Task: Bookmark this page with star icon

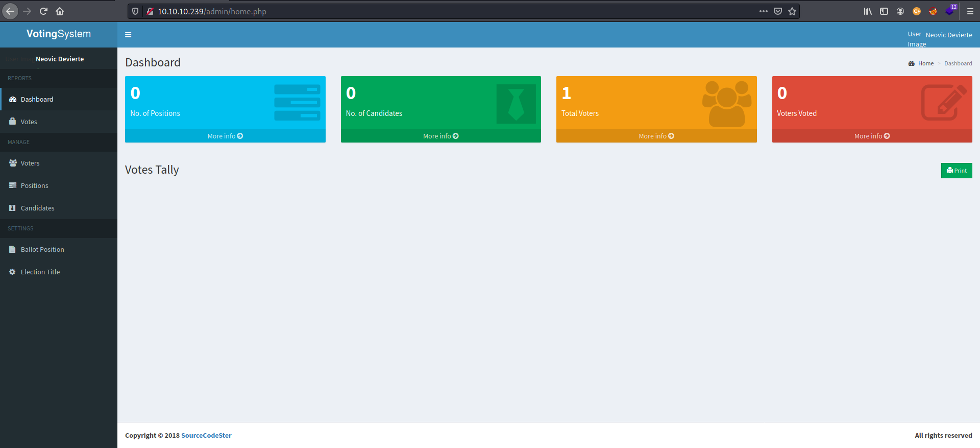Action: point(792,11)
